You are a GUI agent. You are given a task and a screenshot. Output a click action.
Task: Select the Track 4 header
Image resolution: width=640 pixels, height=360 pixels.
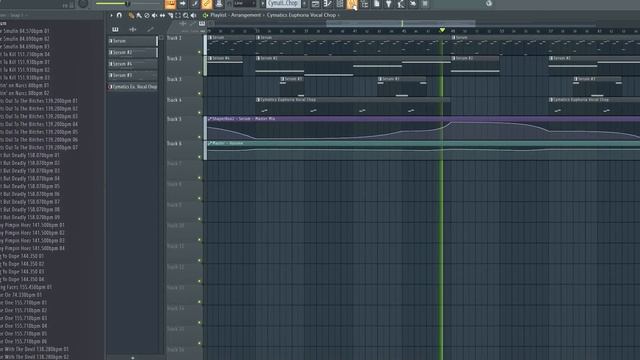click(x=184, y=106)
